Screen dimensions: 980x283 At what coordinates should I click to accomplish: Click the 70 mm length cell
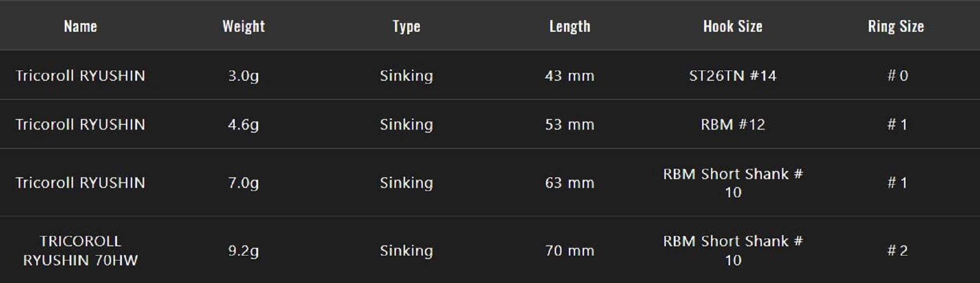click(x=569, y=251)
